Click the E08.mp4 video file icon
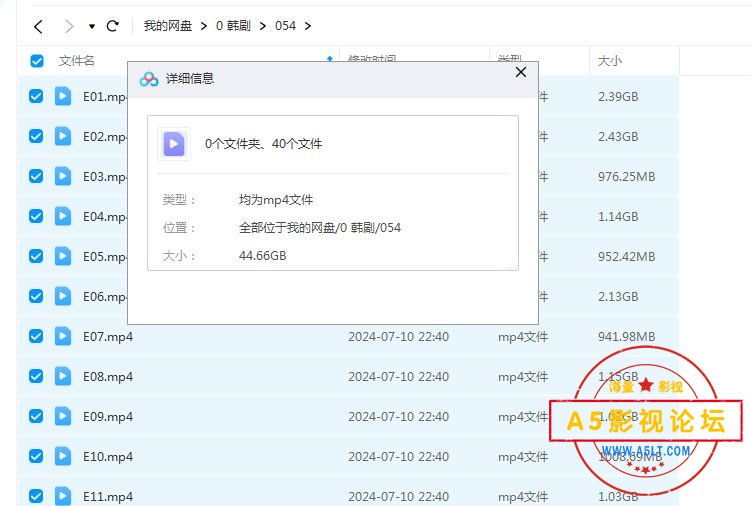Screen dimensions: 751x506 point(63,376)
